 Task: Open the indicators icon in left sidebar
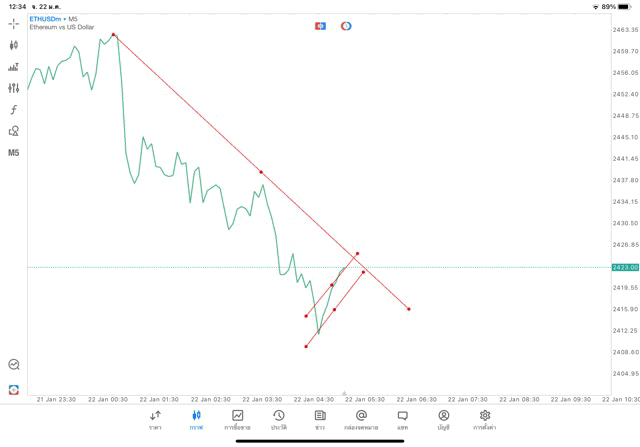14,67
